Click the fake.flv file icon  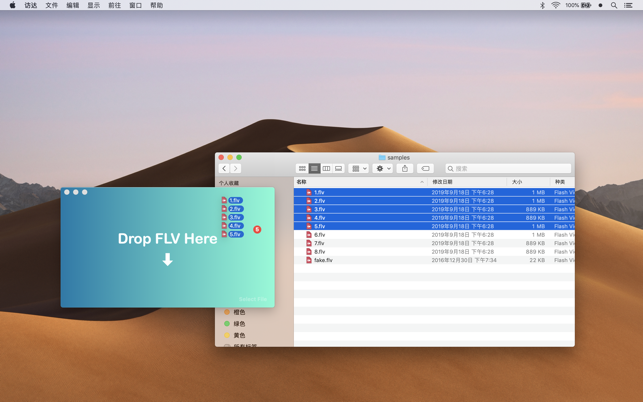pyautogui.click(x=309, y=260)
